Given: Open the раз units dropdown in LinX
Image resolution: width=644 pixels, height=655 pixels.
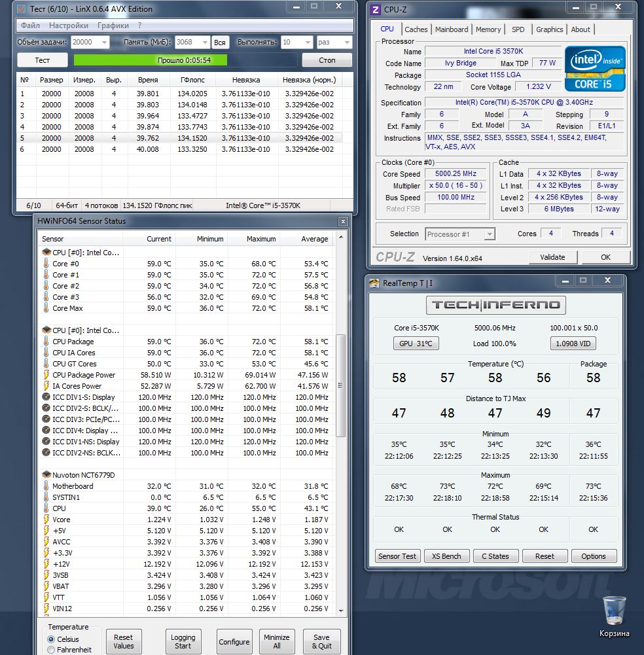Looking at the screenshot, I should pyautogui.click(x=346, y=42).
